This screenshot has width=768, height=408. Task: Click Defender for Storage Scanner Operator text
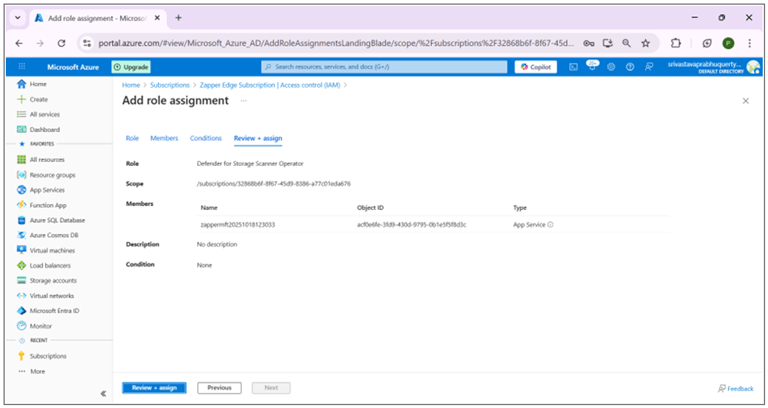[x=250, y=164]
